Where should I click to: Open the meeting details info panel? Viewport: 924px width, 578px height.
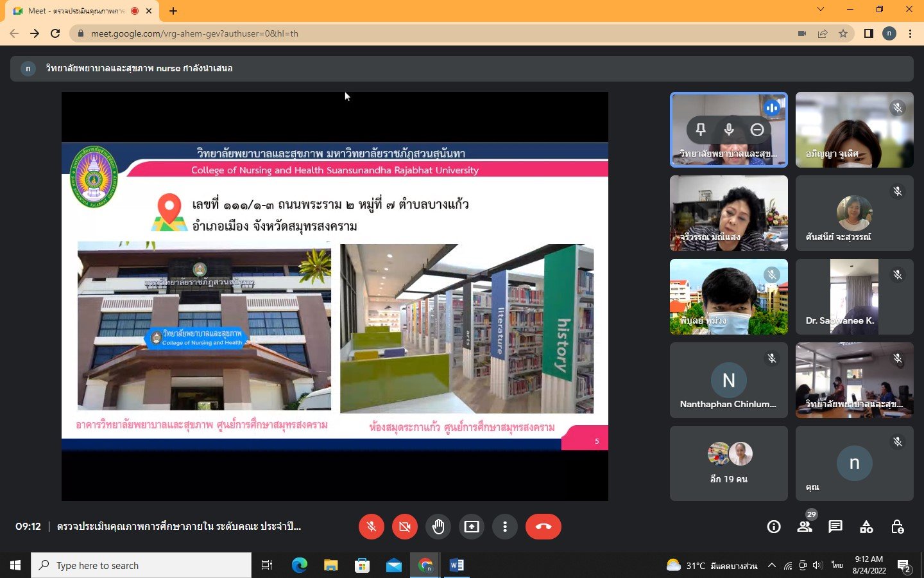774,527
